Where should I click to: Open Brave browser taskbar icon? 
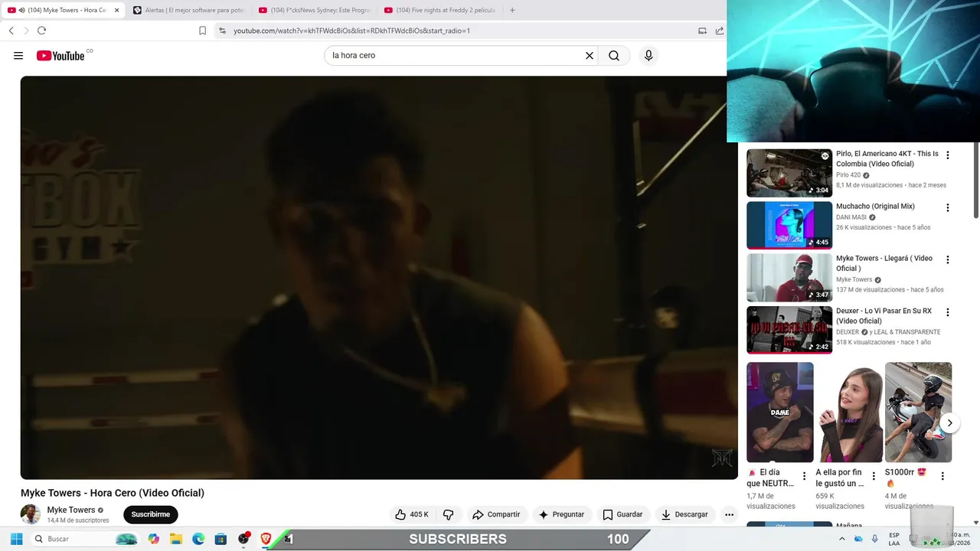pyautogui.click(x=266, y=539)
